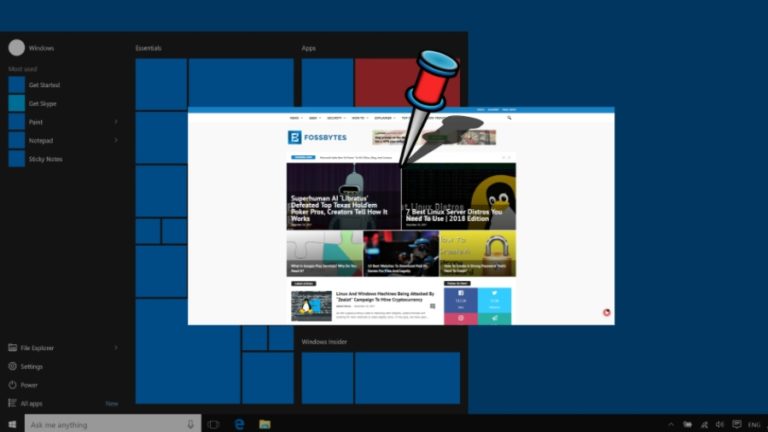Click the Sticky Notes app icon
The height and width of the screenshot is (432, 768).
(x=17, y=159)
